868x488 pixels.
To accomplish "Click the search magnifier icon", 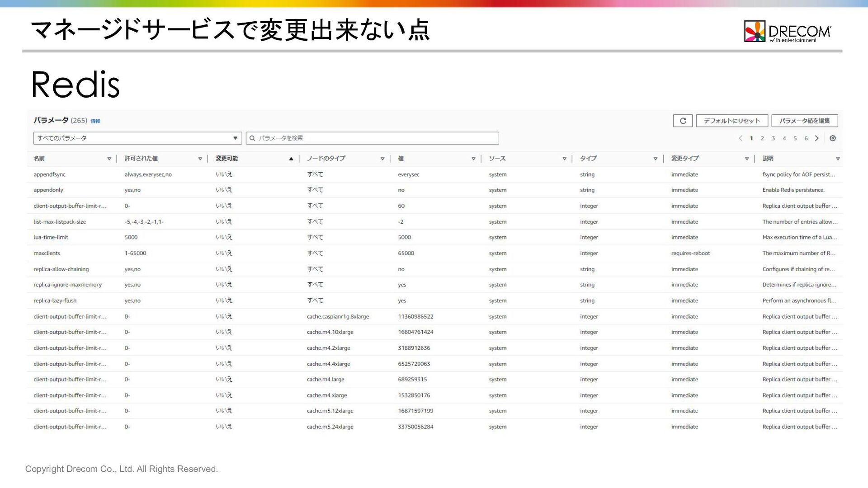I will click(x=252, y=138).
